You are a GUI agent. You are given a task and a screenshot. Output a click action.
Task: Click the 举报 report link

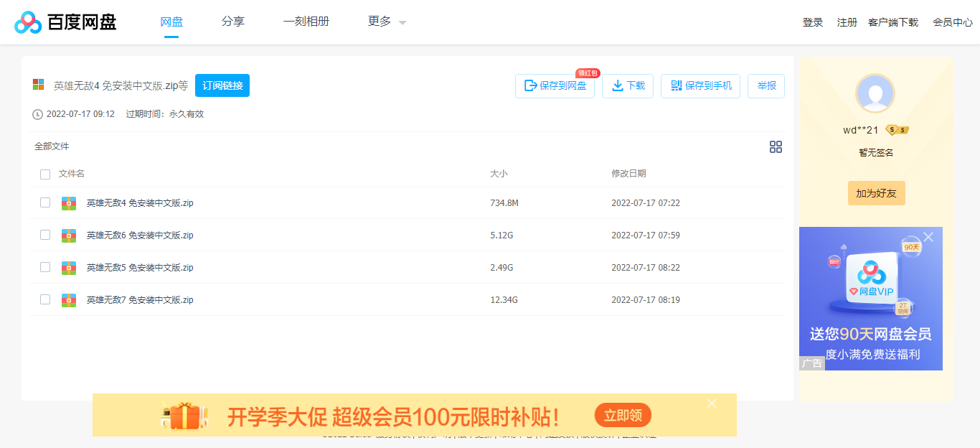[765, 85]
